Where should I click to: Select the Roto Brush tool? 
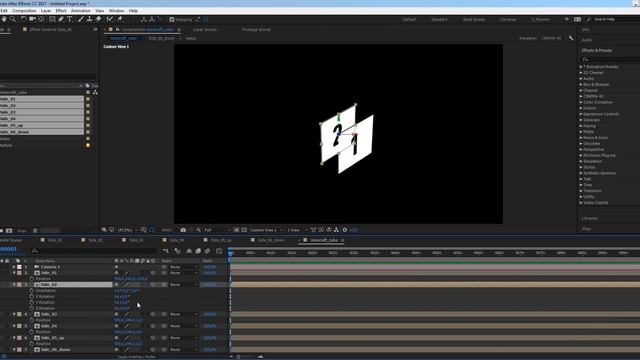click(109, 19)
